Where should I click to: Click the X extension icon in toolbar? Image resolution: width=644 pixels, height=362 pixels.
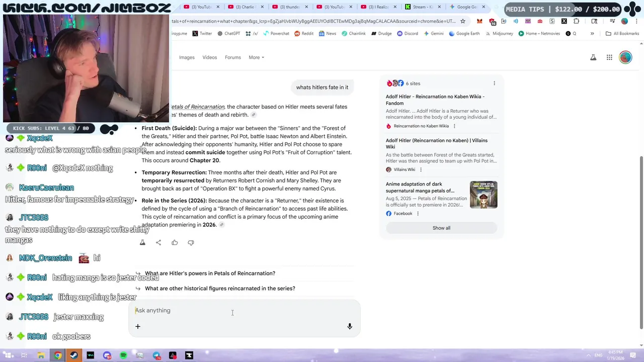[564, 21]
